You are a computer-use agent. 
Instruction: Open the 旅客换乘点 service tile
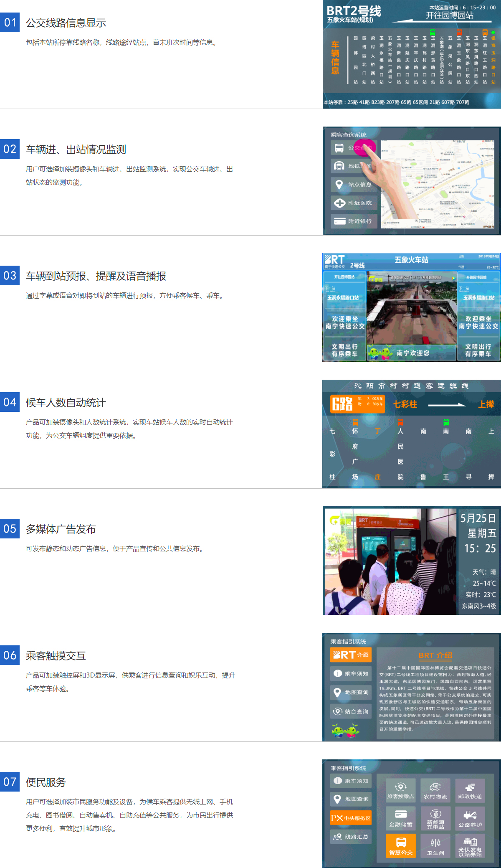(401, 790)
